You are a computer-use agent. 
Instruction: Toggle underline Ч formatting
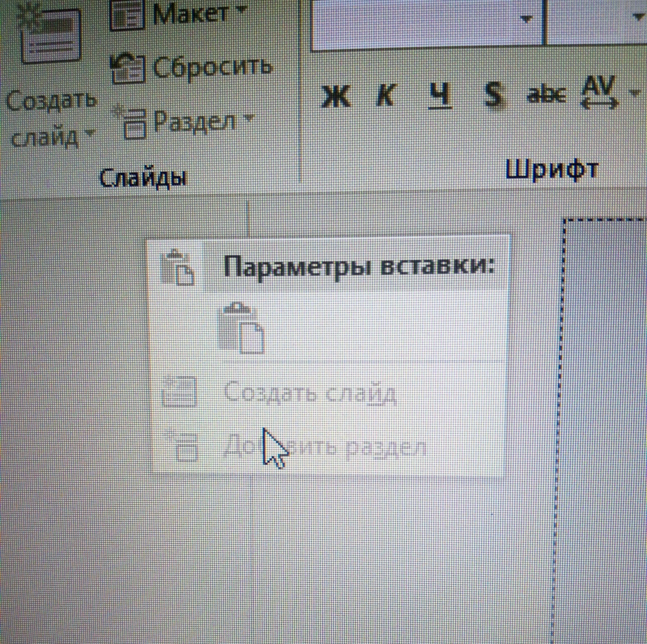(x=440, y=96)
